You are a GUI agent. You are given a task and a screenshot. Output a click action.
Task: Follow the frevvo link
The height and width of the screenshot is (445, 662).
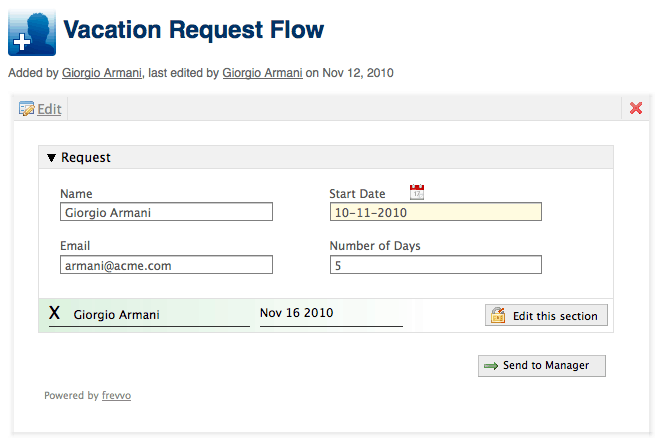point(117,396)
